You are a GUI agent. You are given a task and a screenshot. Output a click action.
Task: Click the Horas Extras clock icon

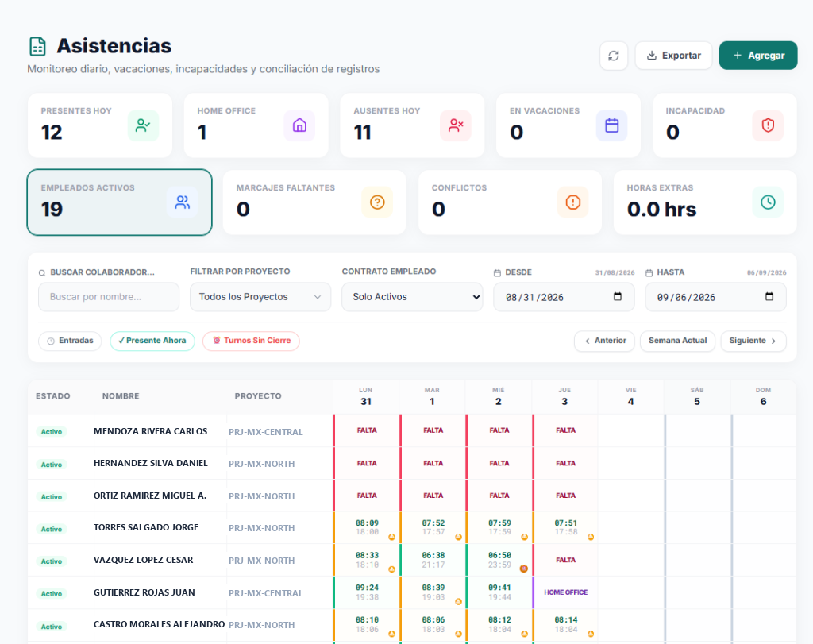click(x=768, y=202)
